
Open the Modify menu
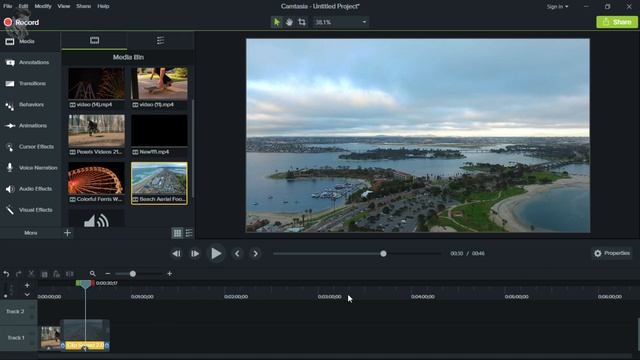point(43,6)
